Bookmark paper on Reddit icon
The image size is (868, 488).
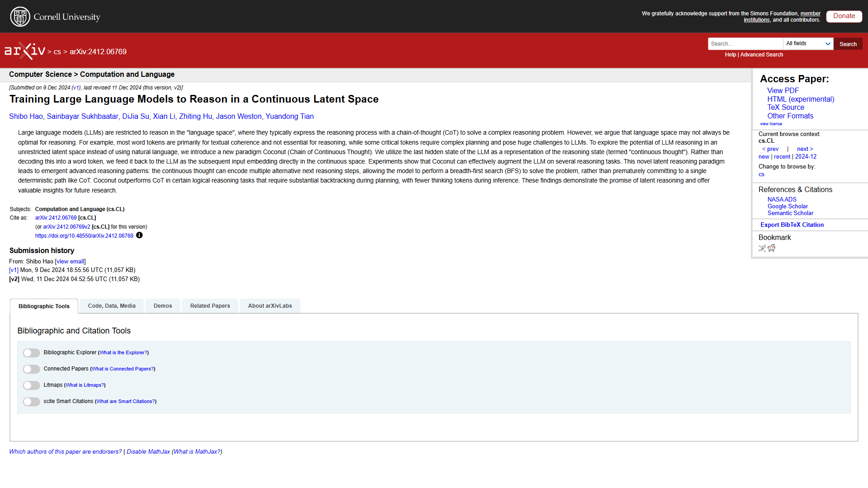point(772,248)
